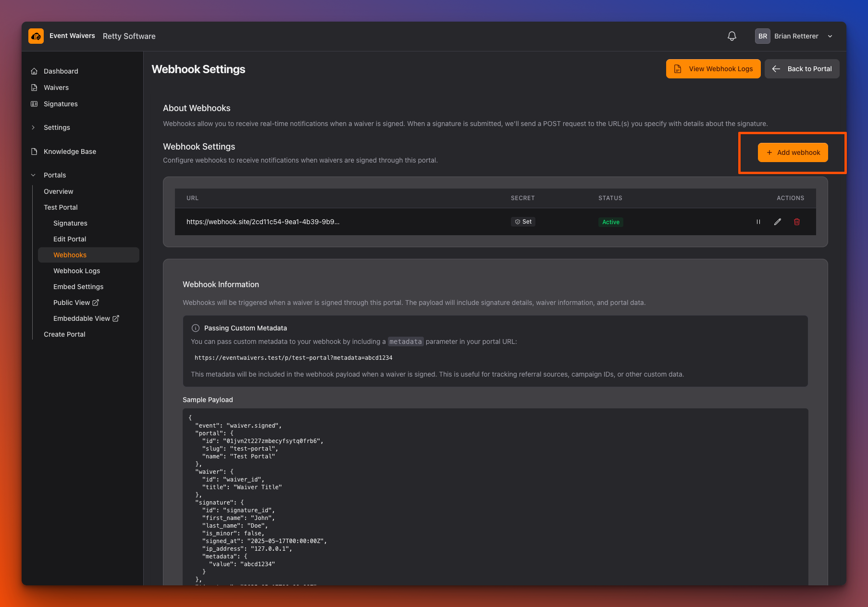Open notifications via the bell icon

click(x=732, y=36)
